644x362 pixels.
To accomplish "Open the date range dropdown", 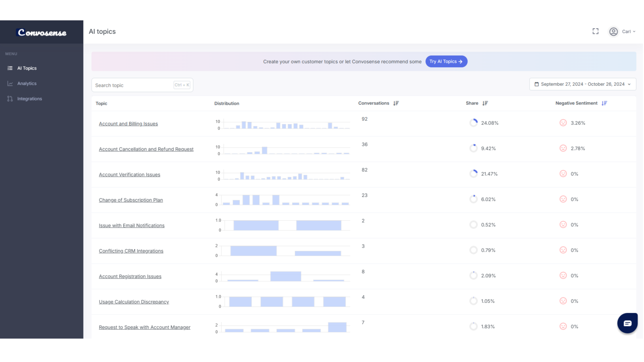I will point(583,84).
